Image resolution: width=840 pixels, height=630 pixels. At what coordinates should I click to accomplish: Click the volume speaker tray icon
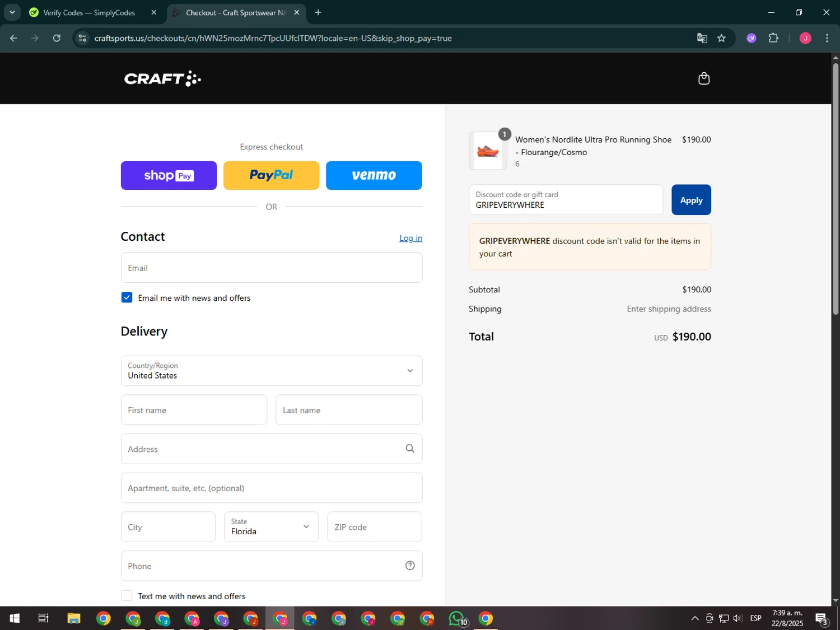point(738,618)
